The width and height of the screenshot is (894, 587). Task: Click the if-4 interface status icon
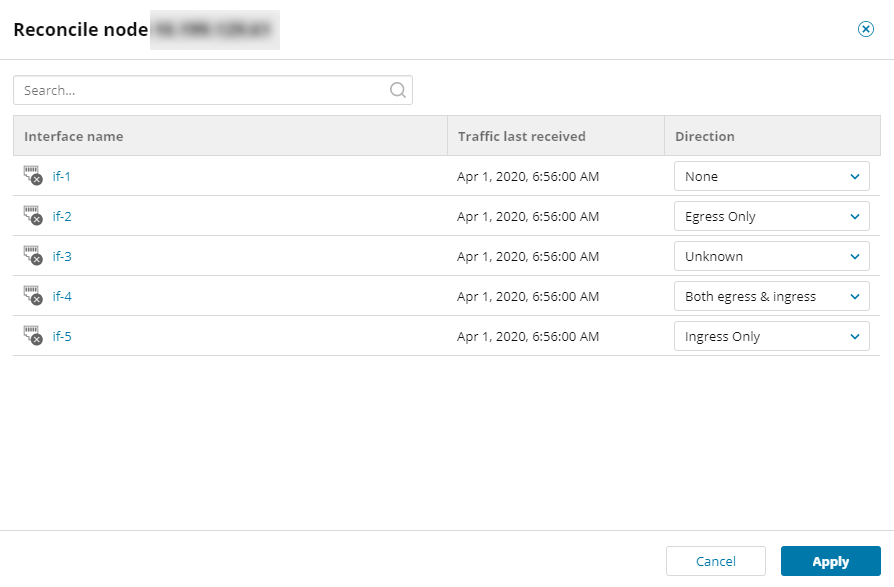(33, 297)
